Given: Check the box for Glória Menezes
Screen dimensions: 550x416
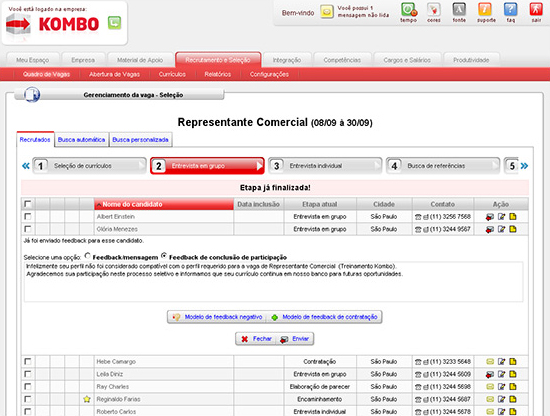Looking at the screenshot, I should [27, 229].
